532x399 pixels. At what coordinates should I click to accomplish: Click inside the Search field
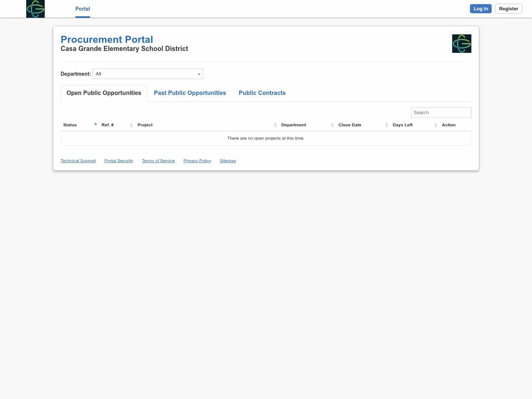coord(441,112)
